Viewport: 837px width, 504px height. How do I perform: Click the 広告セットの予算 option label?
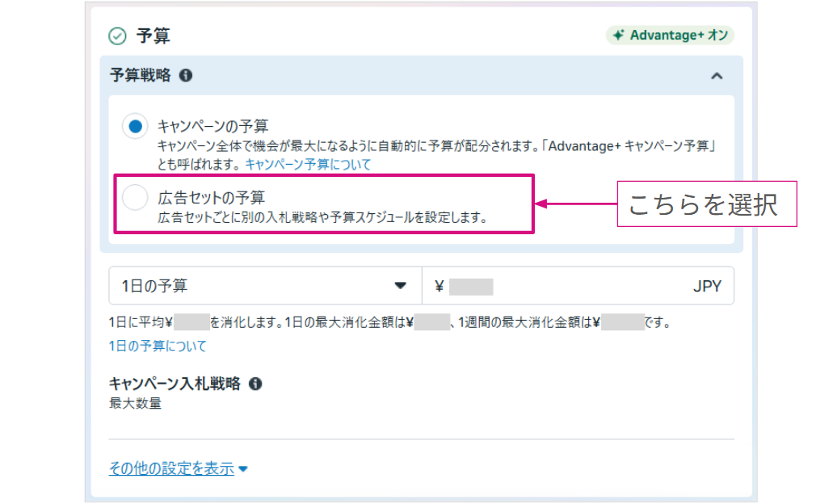pyautogui.click(x=212, y=197)
